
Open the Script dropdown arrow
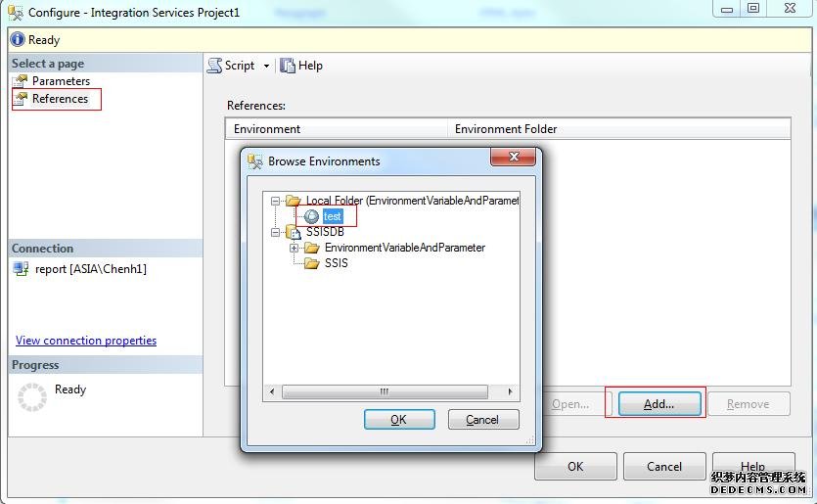(x=266, y=67)
